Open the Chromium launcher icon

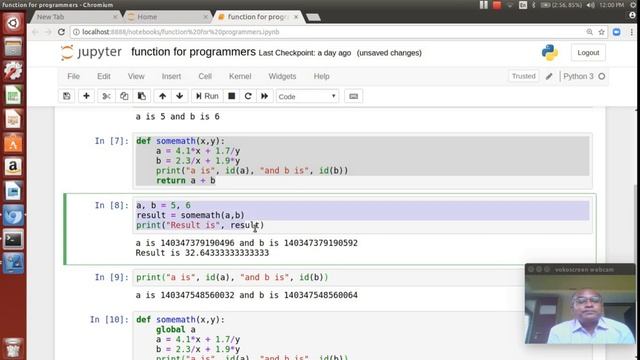(13, 216)
